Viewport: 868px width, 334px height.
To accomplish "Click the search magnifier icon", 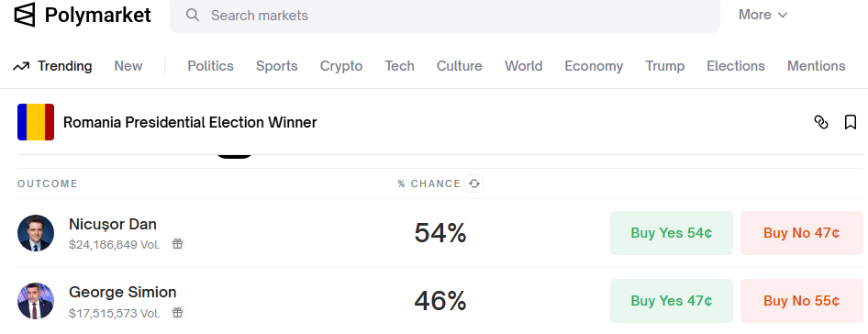I will click(193, 15).
